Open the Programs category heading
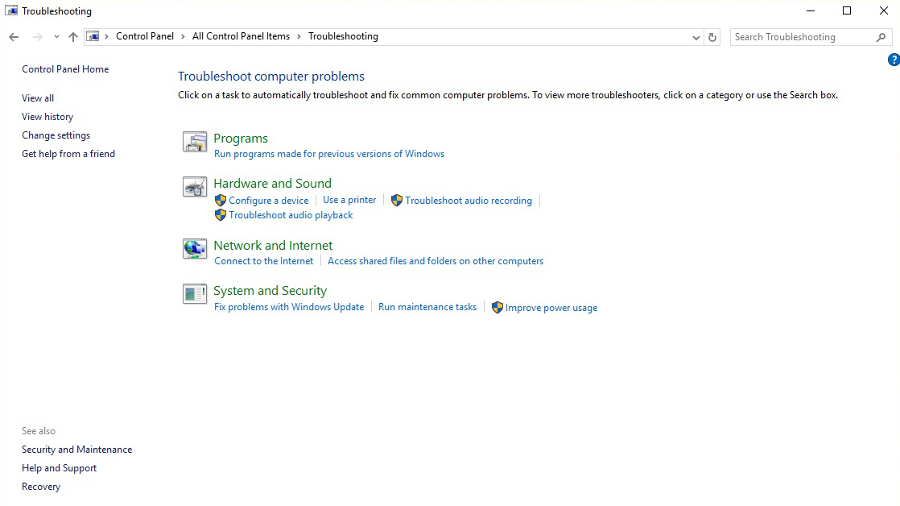This screenshot has height=506, width=900. coord(240,138)
